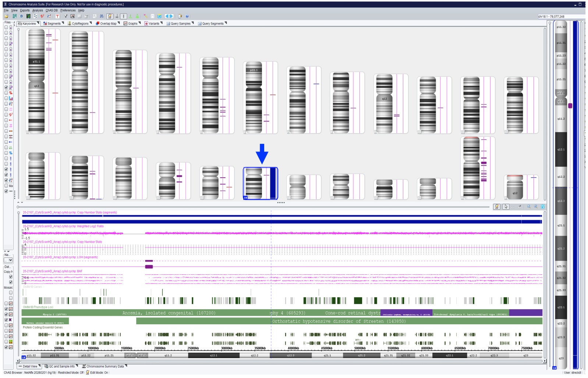Click the zoom out magnifier in detail view
The image size is (588, 378).
point(529,207)
